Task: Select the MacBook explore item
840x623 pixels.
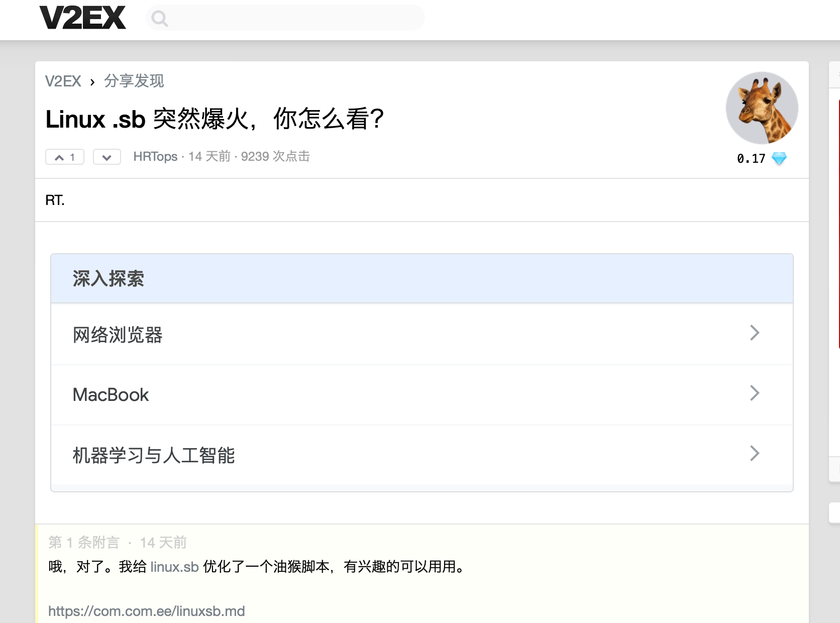Action: tap(422, 395)
